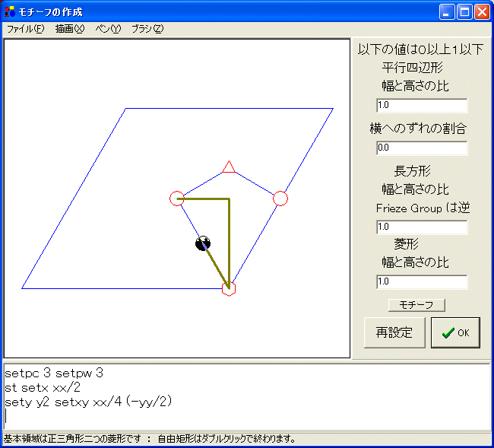The height and width of the screenshot is (448, 494).
Task: Click the 横へのずれの割合 input field
Action: (x=422, y=148)
